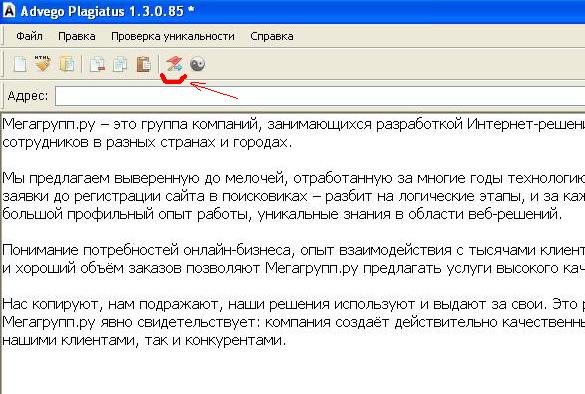This screenshot has height=394, width=585.
Task: Click the HTML cleanup brush icon
Action: point(43,63)
